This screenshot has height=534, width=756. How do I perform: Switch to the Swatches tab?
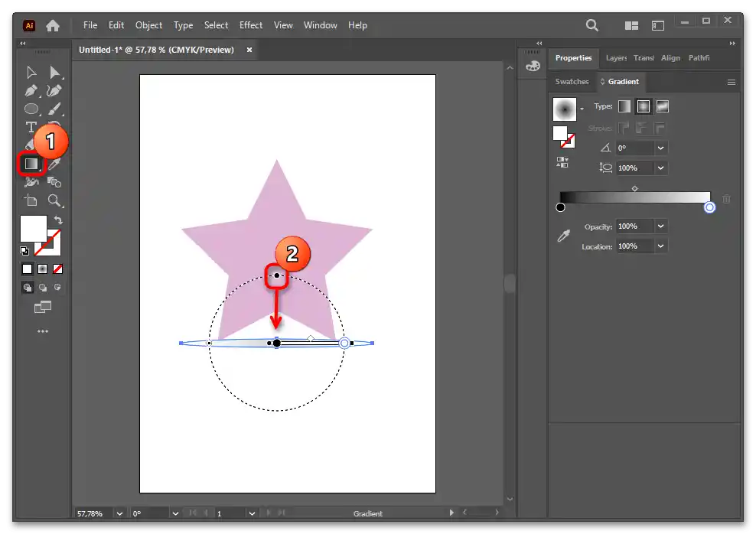[x=572, y=82]
